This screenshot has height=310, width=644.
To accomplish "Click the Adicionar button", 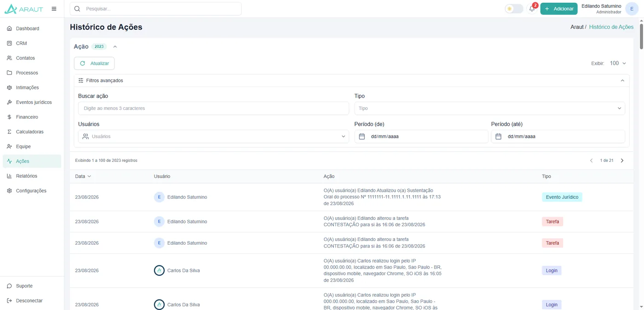I will point(559,9).
